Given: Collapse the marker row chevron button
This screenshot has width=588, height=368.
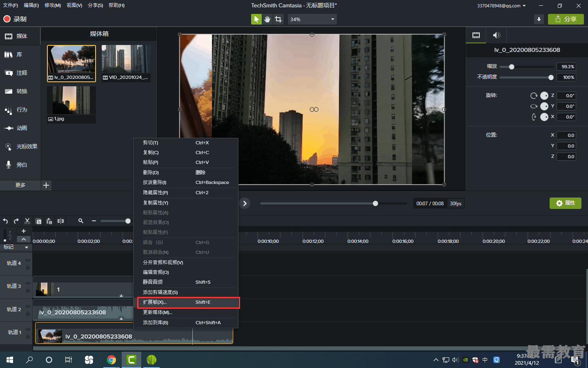Looking at the screenshot, I should tap(24, 239).
